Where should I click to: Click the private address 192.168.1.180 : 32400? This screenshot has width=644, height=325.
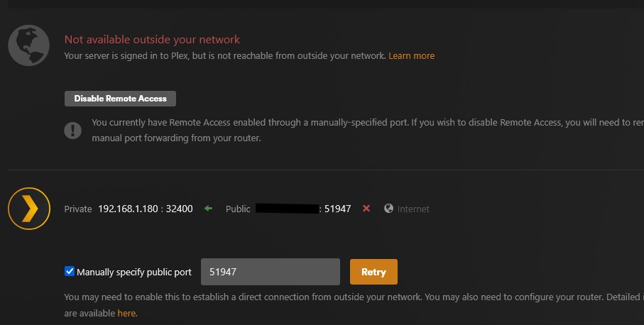tap(146, 209)
